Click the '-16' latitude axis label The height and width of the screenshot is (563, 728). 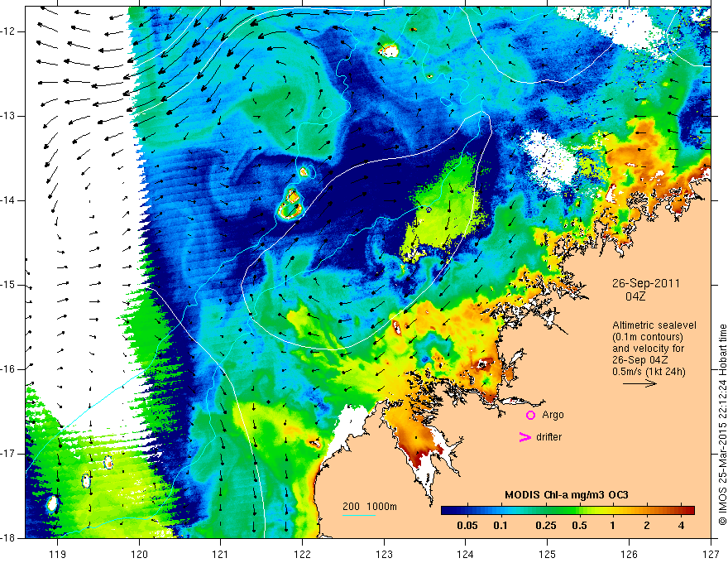9,369
